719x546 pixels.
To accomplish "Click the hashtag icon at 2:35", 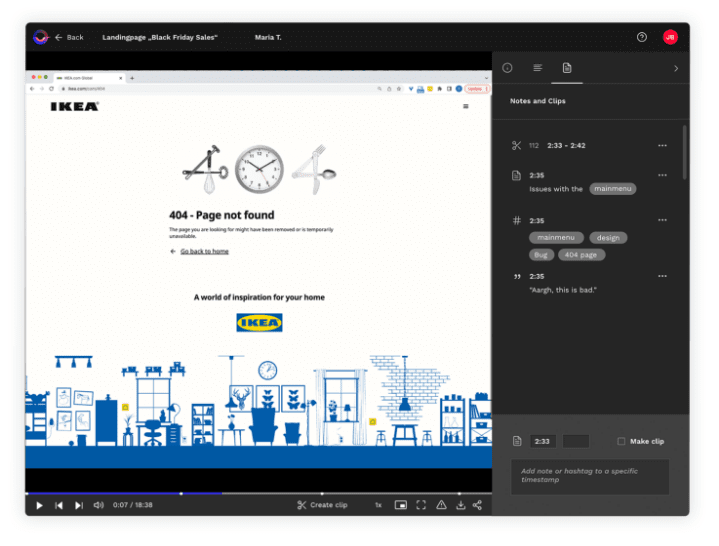I will [516, 221].
